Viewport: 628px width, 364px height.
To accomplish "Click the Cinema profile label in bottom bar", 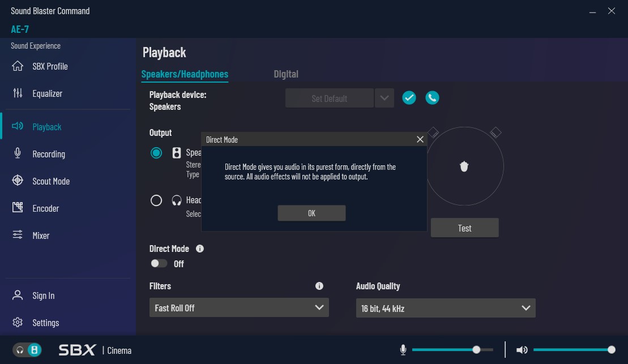I will click(x=119, y=350).
